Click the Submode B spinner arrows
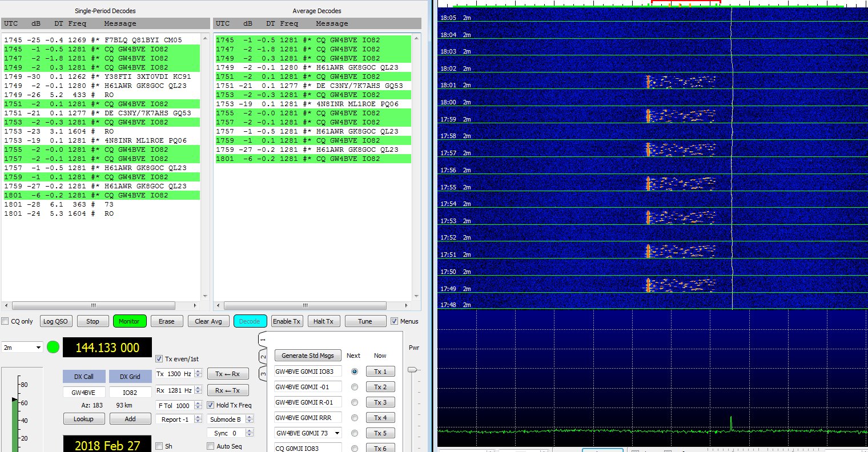Screen dimensions: 868x452 point(249,419)
